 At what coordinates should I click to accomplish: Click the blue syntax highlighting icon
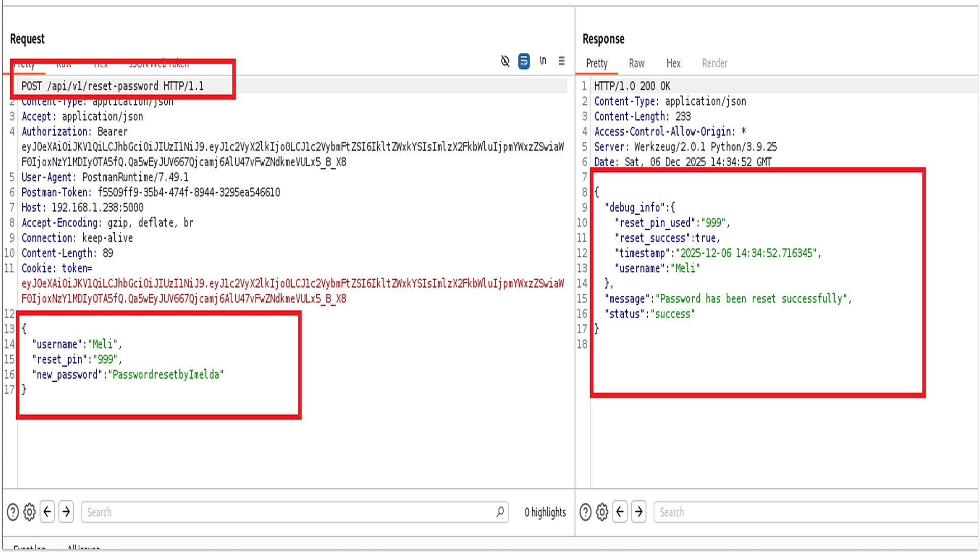(x=524, y=61)
